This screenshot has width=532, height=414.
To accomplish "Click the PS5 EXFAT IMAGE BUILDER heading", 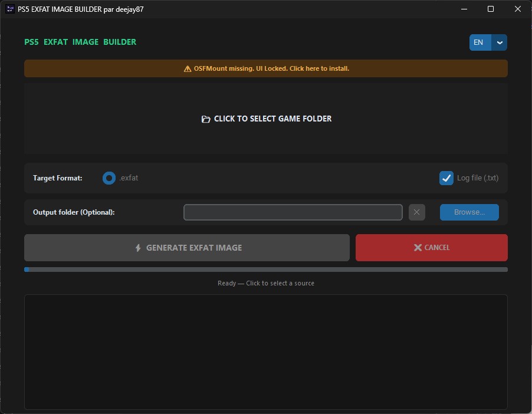I will click(80, 42).
